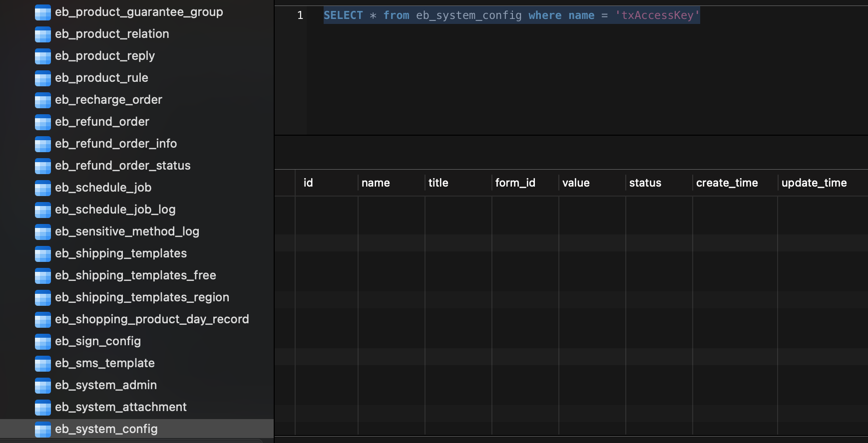Click the eb_schedule_job_log table icon
This screenshot has width=868, height=443.
tap(43, 210)
